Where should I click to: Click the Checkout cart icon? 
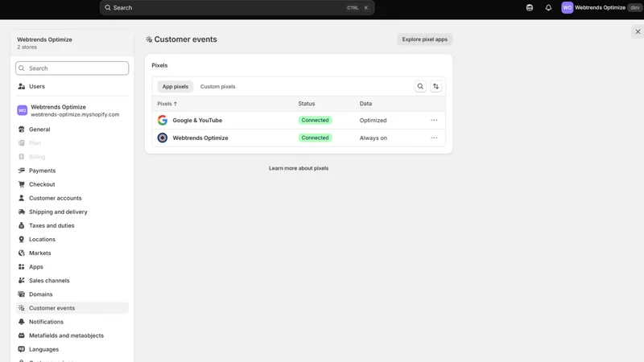click(x=22, y=184)
